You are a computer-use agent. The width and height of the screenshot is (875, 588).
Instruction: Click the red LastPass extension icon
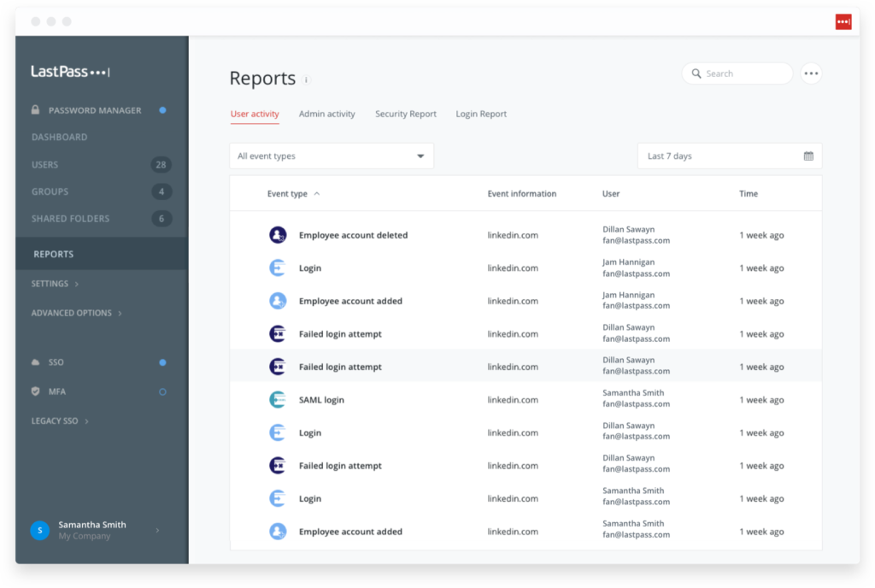(843, 21)
